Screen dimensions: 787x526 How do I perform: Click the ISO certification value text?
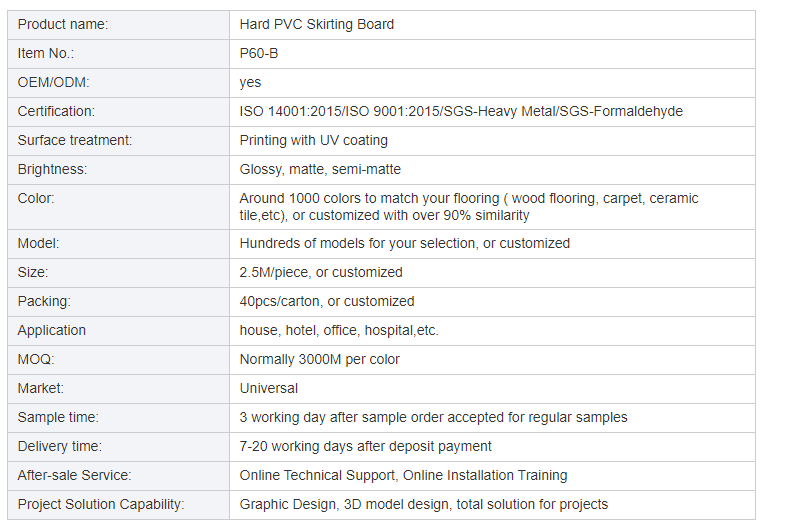(x=461, y=111)
